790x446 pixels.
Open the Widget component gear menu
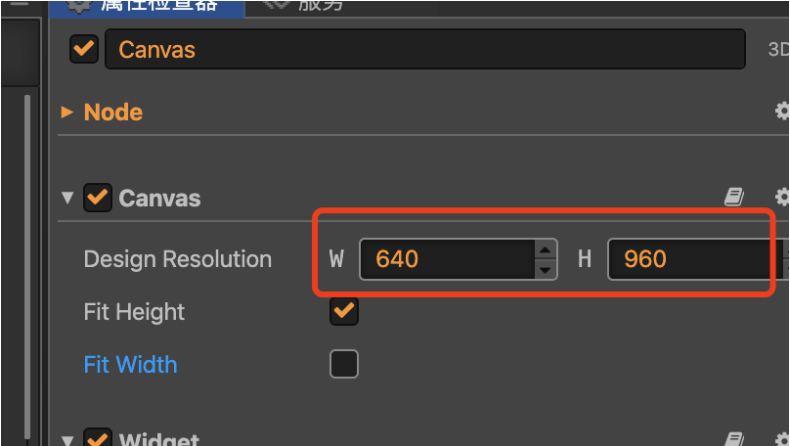click(782, 438)
